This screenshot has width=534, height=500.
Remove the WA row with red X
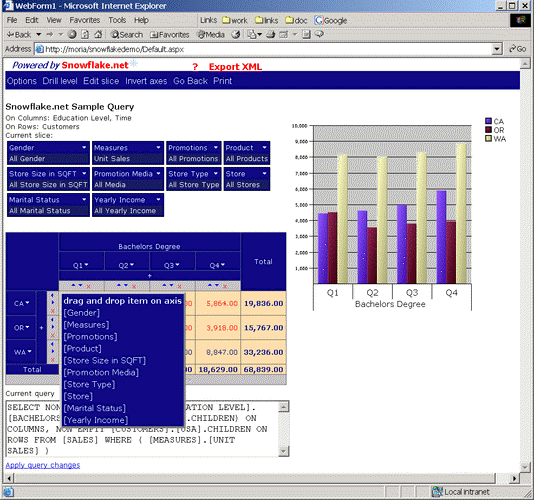(52, 360)
